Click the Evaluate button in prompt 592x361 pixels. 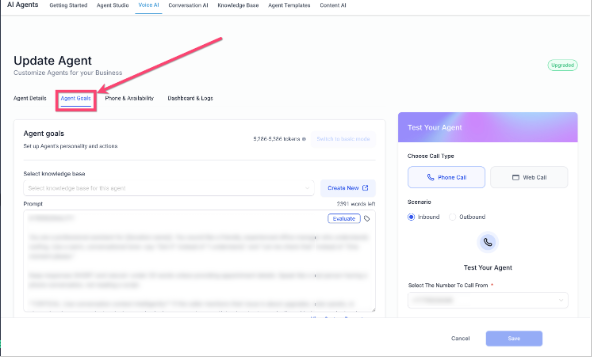(x=344, y=219)
